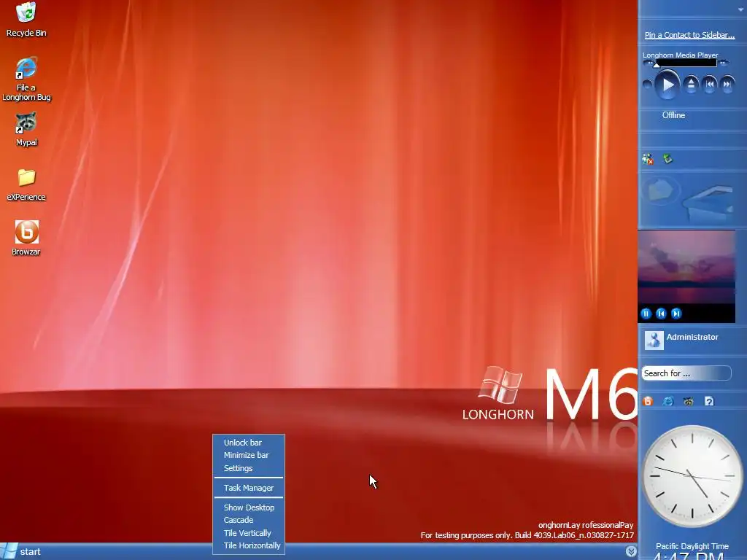Click the eject button in media player

691,85
